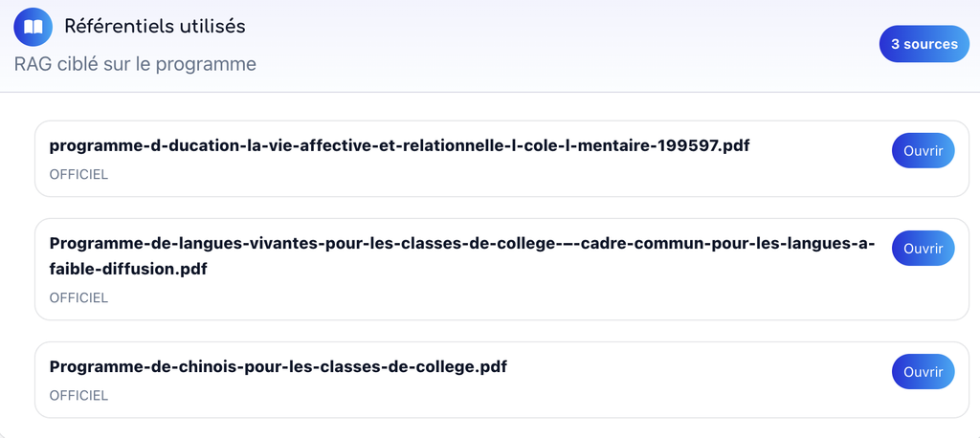The height and width of the screenshot is (438, 980).
Task: Select the langues-vivantes source card's empty area
Action: [500, 295]
